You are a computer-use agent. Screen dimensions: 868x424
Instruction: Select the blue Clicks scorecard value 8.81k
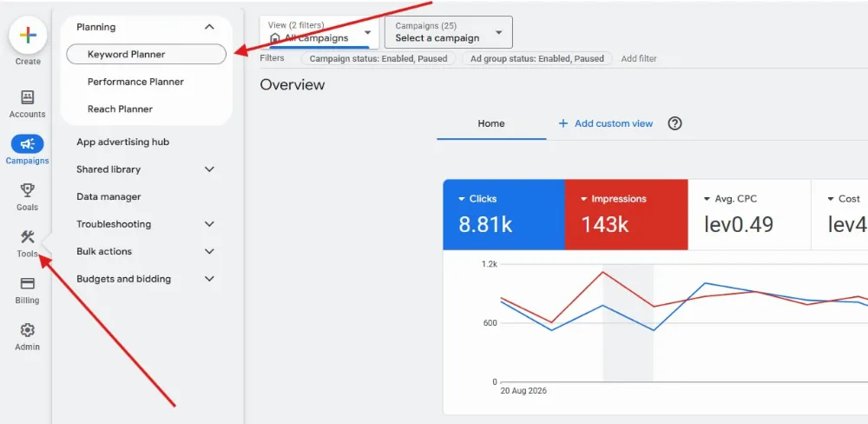(x=485, y=224)
